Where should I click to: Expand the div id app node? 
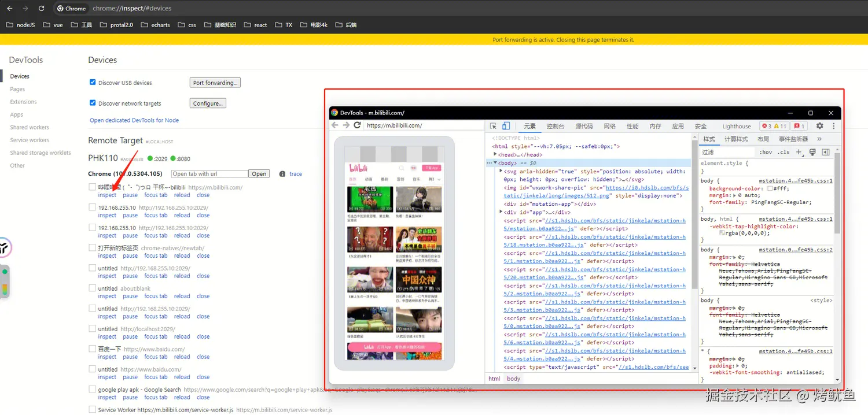coord(501,212)
